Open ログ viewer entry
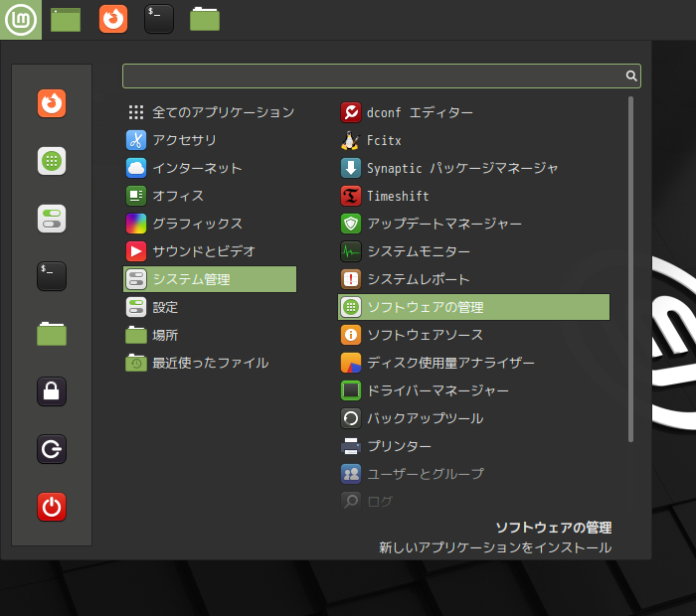Screen dimensions: 696x616 (x=473, y=502)
